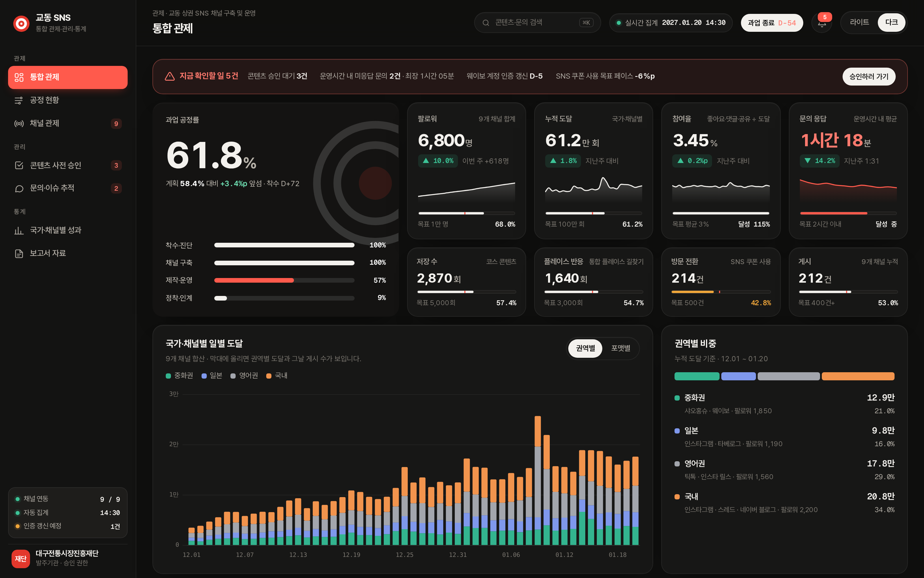
Task: Toggle the 국내 legend series
Action: pyautogui.click(x=277, y=376)
